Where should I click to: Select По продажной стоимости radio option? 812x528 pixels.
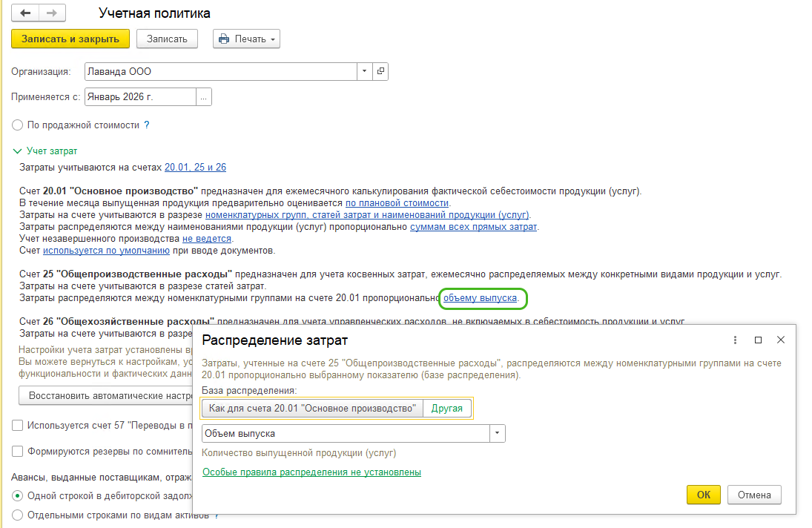(17, 125)
